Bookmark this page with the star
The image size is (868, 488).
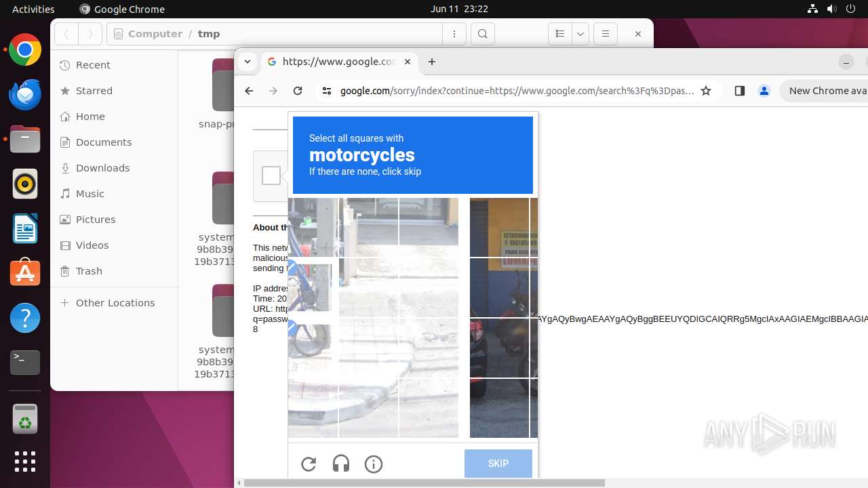[706, 91]
